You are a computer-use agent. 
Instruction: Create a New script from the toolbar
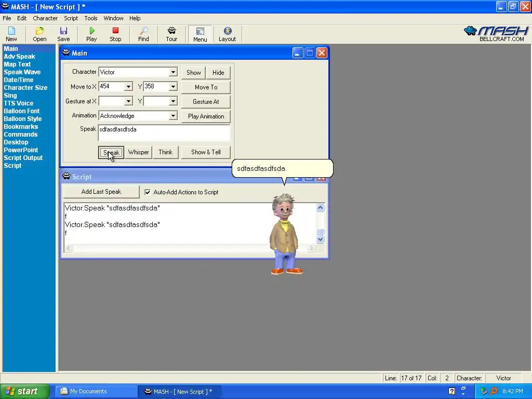[11, 34]
